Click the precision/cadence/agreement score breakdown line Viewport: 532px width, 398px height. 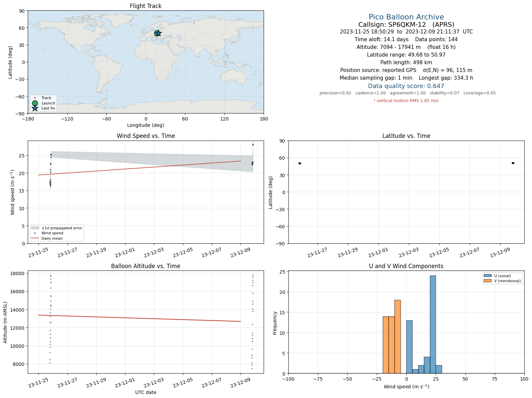pos(408,93)
